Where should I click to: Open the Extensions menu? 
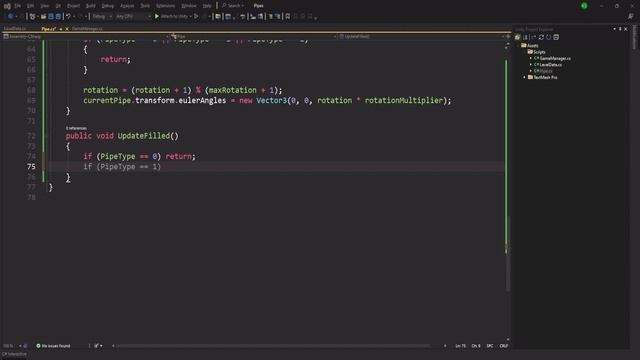165,6
